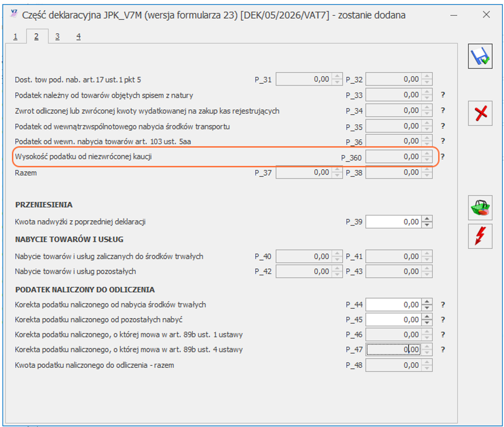Increase the P_39 value with up arrow
Viewport: 504px width, 427px height.
427,219
